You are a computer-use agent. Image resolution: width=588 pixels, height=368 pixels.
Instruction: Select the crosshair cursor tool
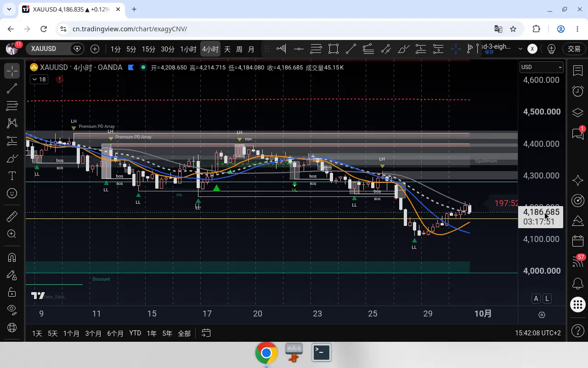pyautogui.click(x=12, y=70)
